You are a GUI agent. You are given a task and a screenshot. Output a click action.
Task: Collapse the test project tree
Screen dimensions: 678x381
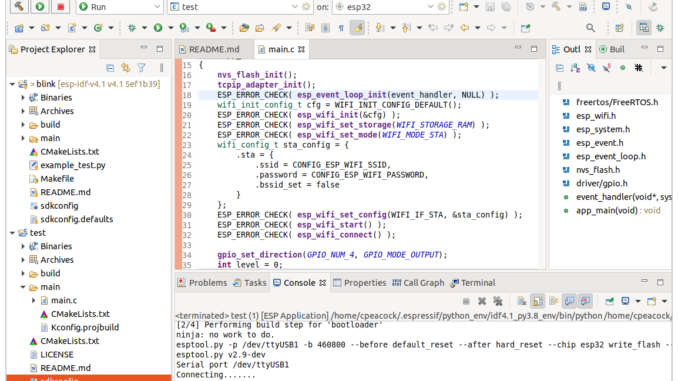13,233
